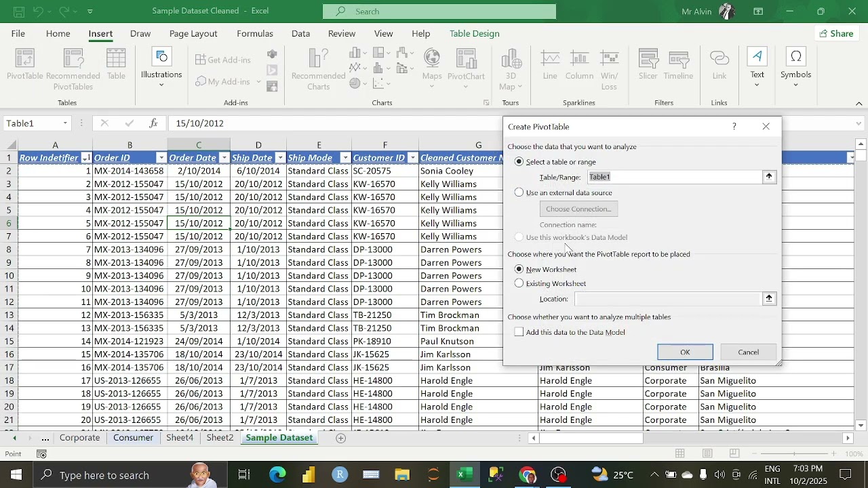Open the 3D Map tool
Image resolution: width=868 pixels, height=488 pixels.
(x=511, y=69)
